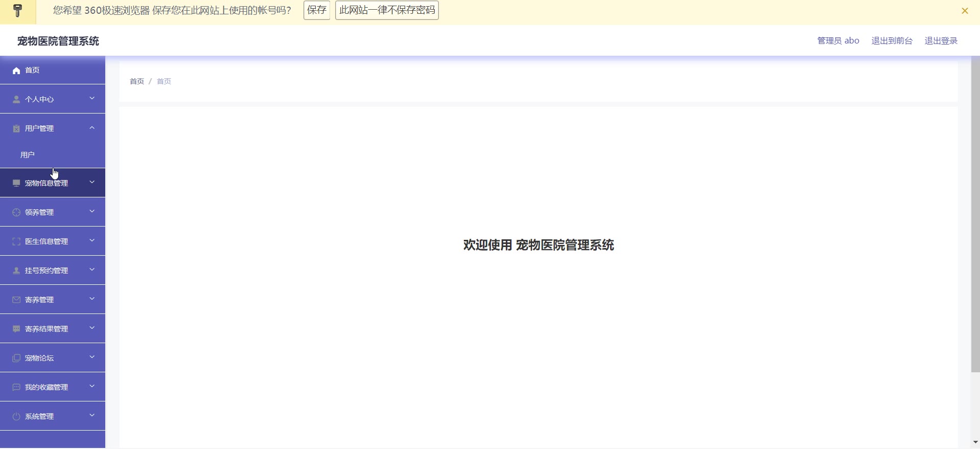Click the 欢迎使用 宠物医院管理系统 welcome text
This screenshot has width=980, height=449.
pos(539,245)
